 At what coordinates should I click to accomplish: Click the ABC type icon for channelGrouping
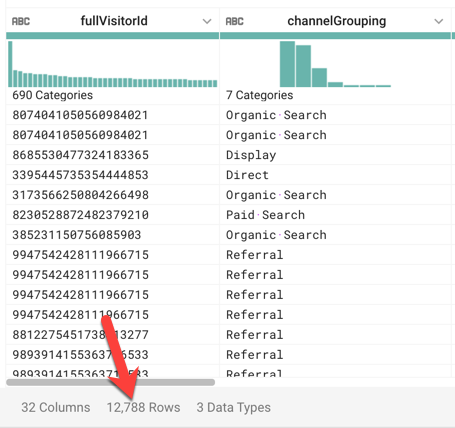click(234, 21)
